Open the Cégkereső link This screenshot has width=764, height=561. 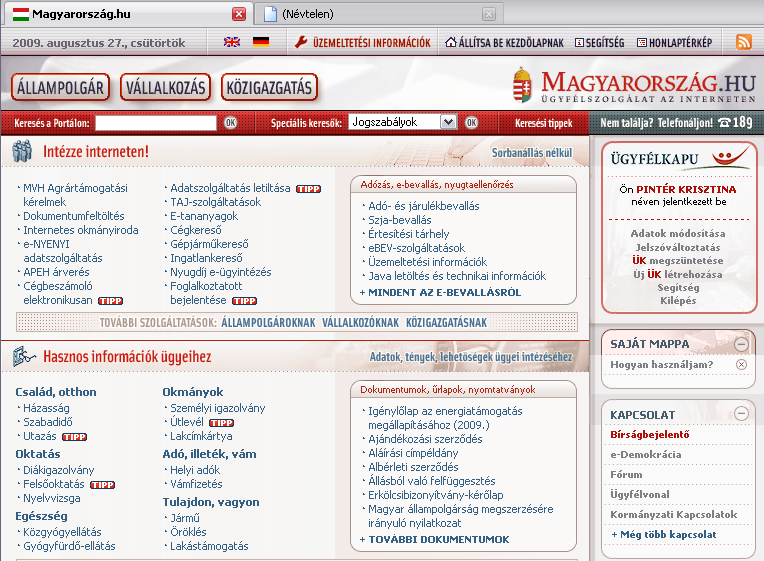[195, 230]
